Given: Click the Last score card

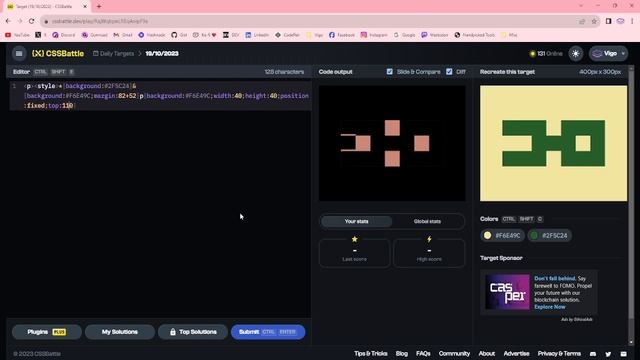Looking at the screenshot, I should (x=354, y=253).
